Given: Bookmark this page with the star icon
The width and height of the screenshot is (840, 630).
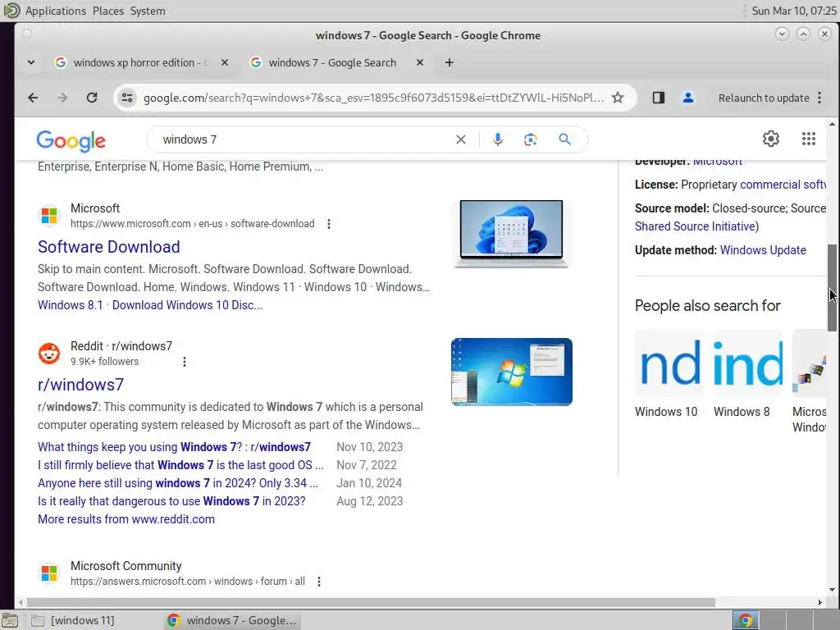Looking at the screenshot, I should click(x=618, y=98).
